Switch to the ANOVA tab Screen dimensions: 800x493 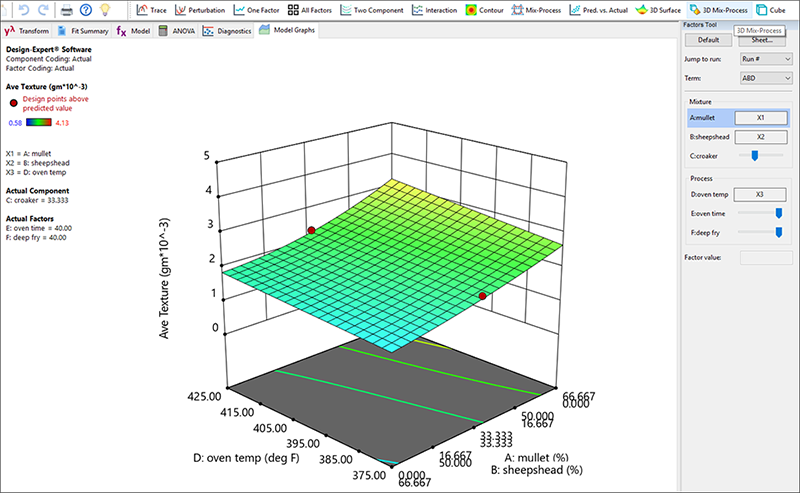(x=176, y=31)
